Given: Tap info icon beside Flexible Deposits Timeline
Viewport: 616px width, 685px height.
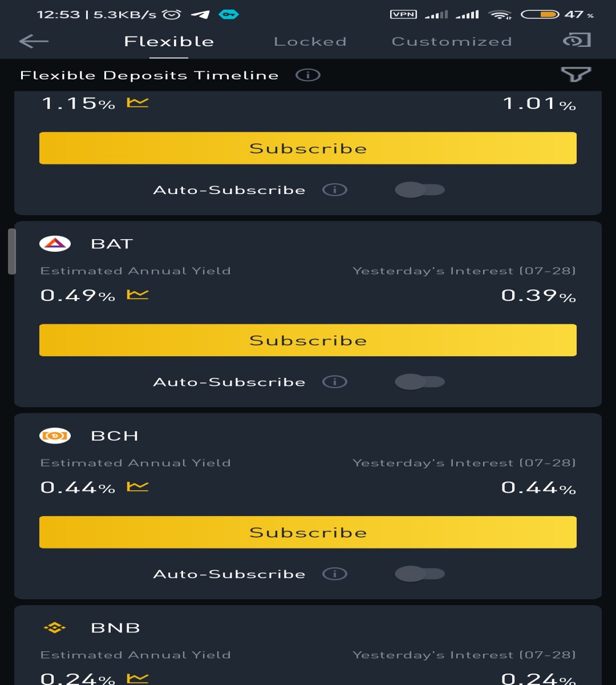Looking at the screenshot, I should 308,75.
